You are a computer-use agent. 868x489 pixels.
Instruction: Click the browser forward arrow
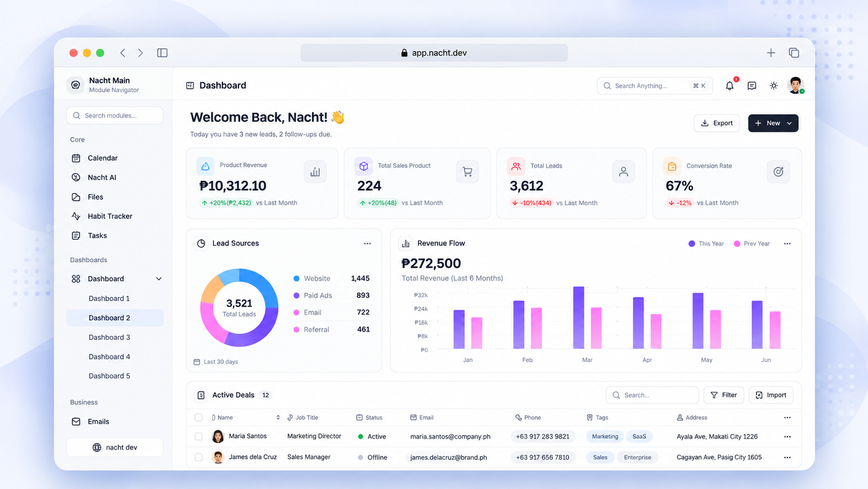140,52
